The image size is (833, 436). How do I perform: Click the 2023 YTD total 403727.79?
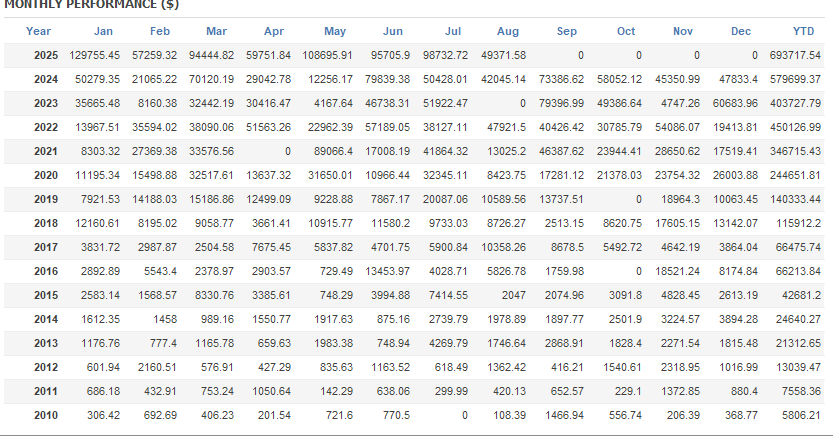(x=795, y=103)
